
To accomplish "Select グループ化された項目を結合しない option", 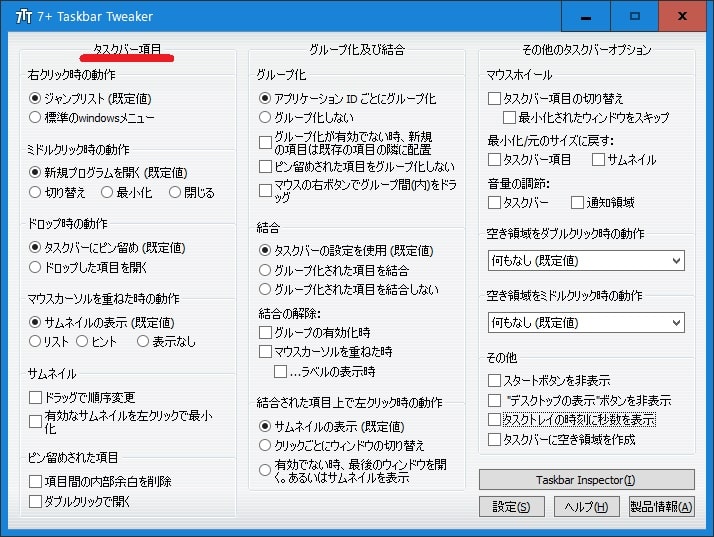I will click(265, 289).
